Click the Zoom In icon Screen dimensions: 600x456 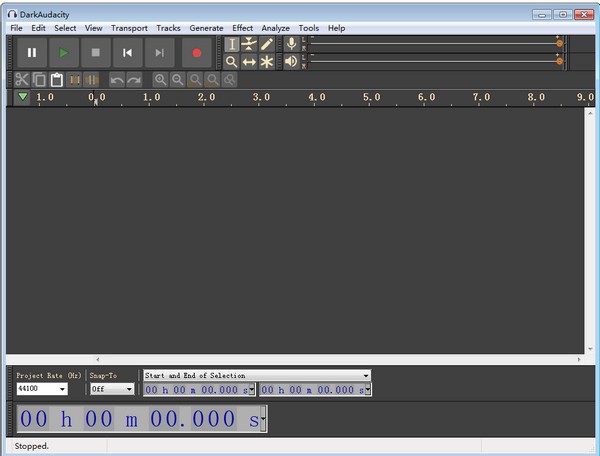(x=160, y=79)
